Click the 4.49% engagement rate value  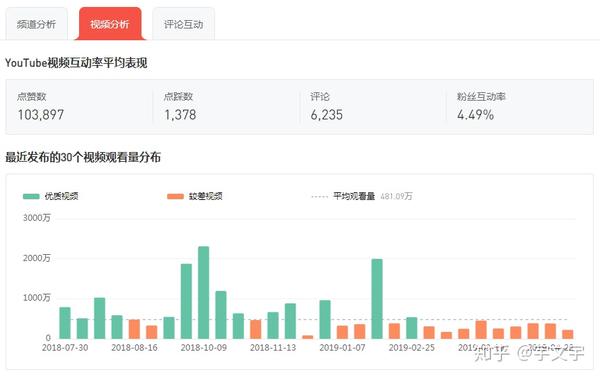point(476,114)
